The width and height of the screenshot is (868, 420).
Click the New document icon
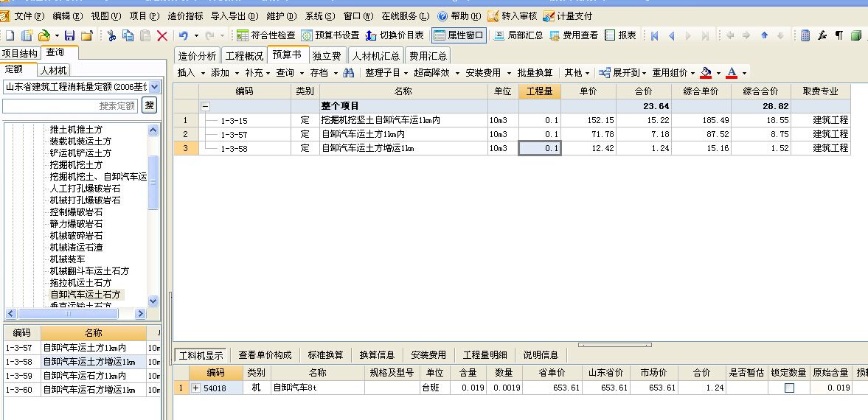[x=10, y=36]
